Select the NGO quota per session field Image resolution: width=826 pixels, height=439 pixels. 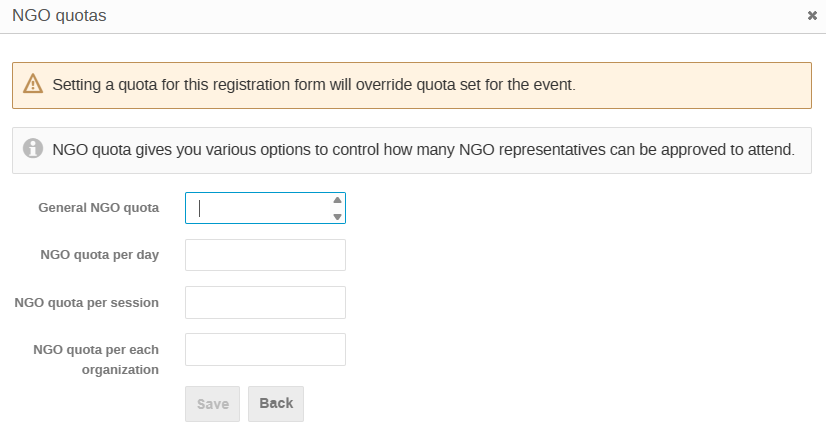(x=265, y=303)
